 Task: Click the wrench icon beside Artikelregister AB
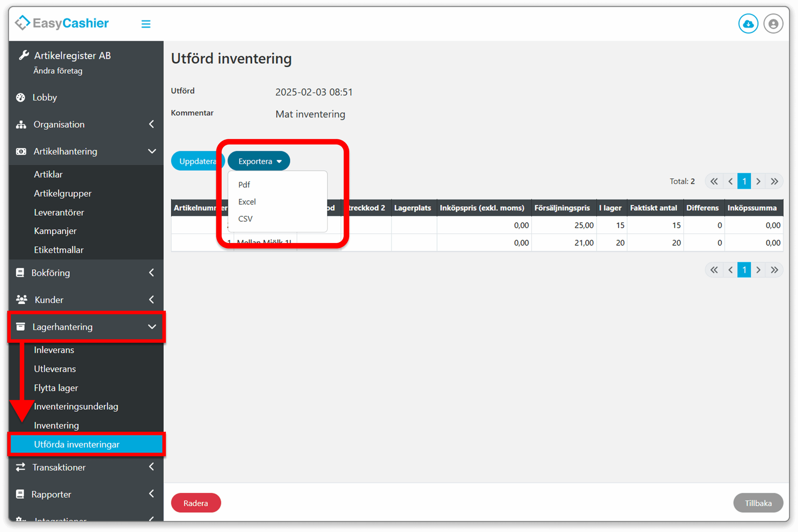(x=24, y=55)
